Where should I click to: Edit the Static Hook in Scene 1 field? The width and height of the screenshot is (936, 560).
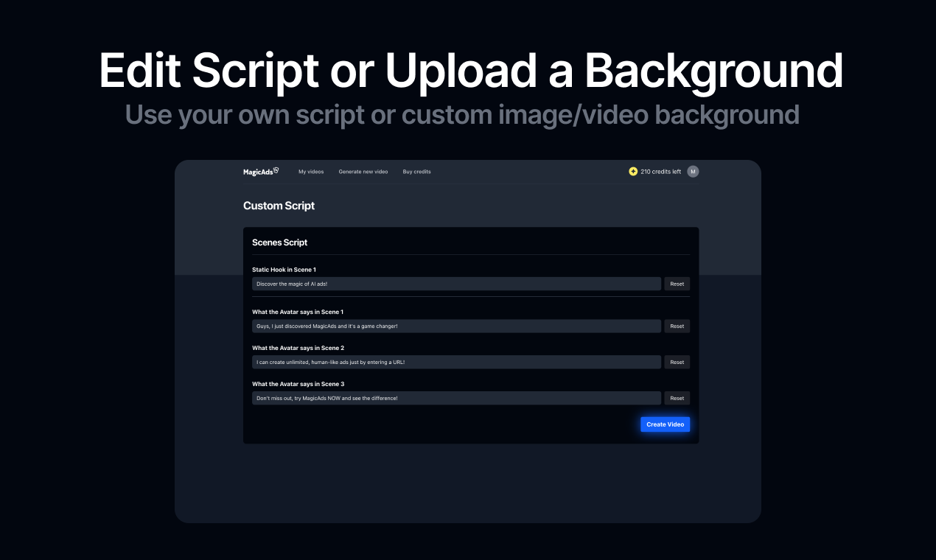click(456, 284)
